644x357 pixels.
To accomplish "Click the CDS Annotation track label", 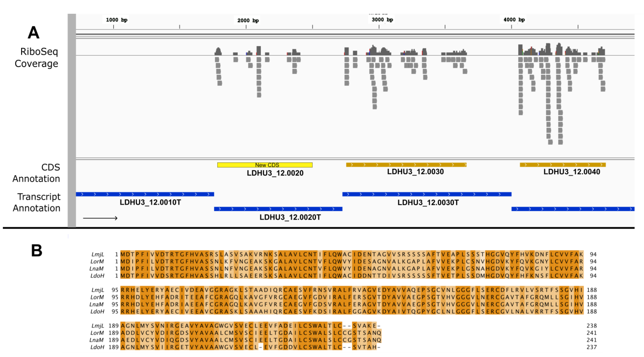I will click(36, 173).
